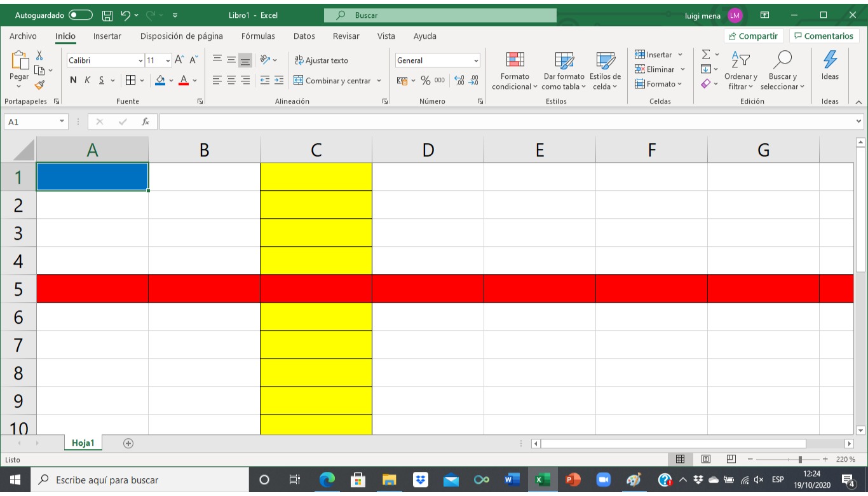Toggle underline formatting with the S icon

coord(101,80)
